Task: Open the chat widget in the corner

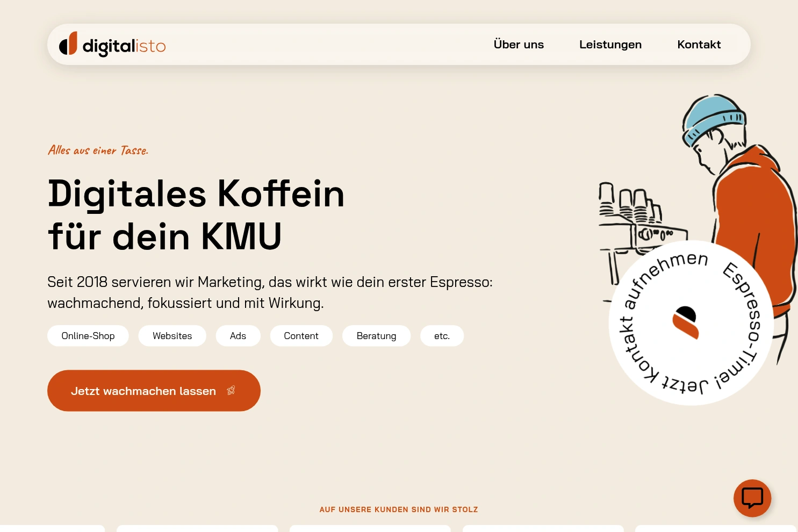Action: point(752,498)
